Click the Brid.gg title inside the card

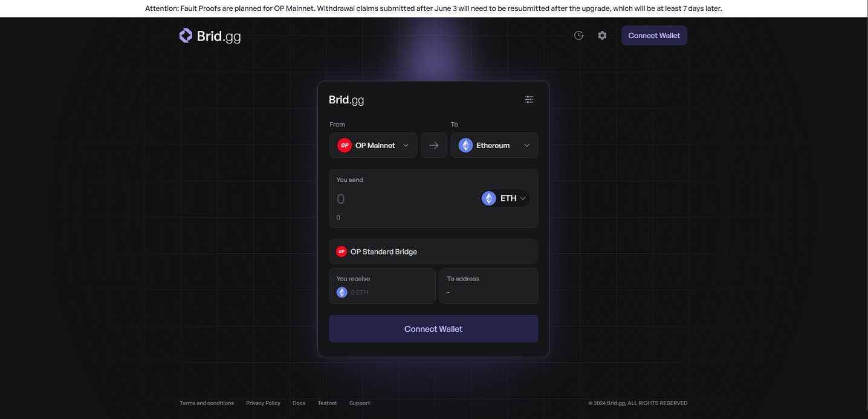click(x=346, y=100)
